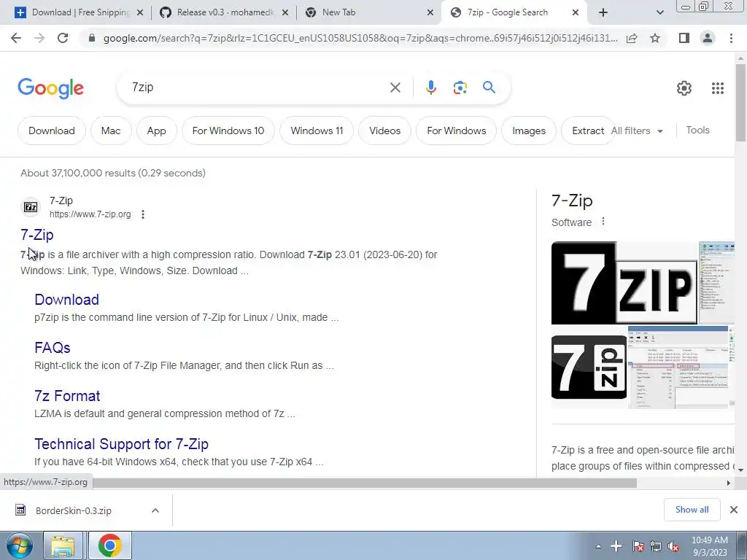Open the Google apps grid
Image resolution: width=747 pixels, height=560 pixels.
(718, 88)
